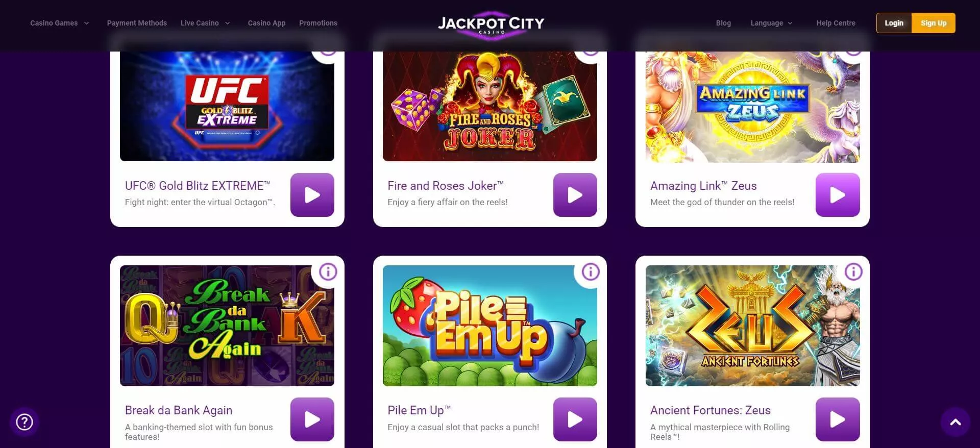Launch Ancient Fortunes: Zeus play icon
Image resolution: width=980 pixels, height=448 pixels.
838,419
